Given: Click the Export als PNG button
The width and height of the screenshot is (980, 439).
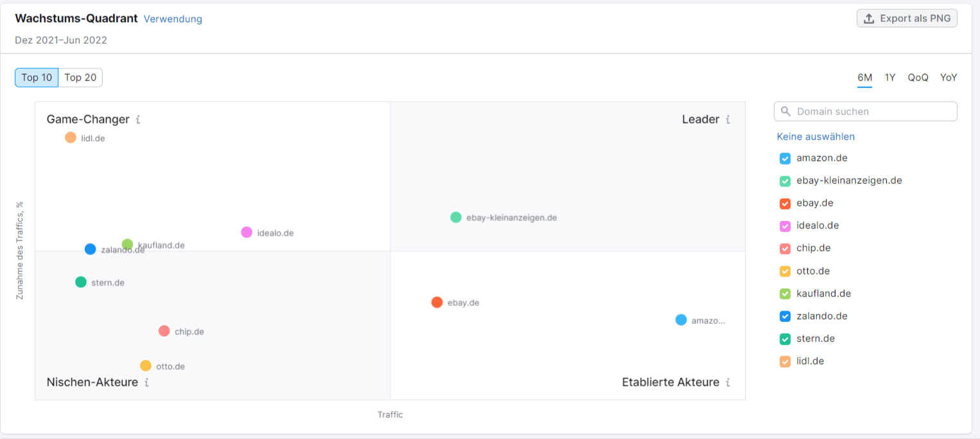Looking at the screenshot, I should 907,18.
